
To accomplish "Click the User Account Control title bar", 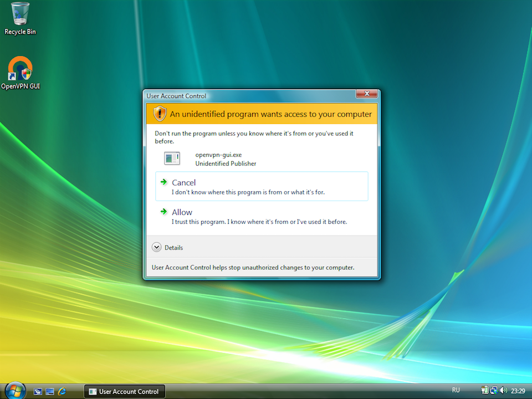I will point(250,96).
